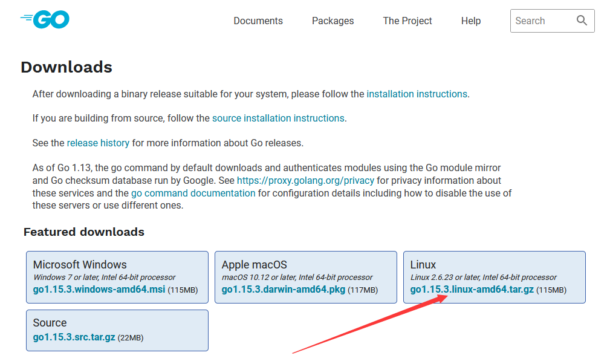The width and height of the screenshot is (610, 364).
Task: Click the search magnifier icon
Action: (x=582, y=21)
